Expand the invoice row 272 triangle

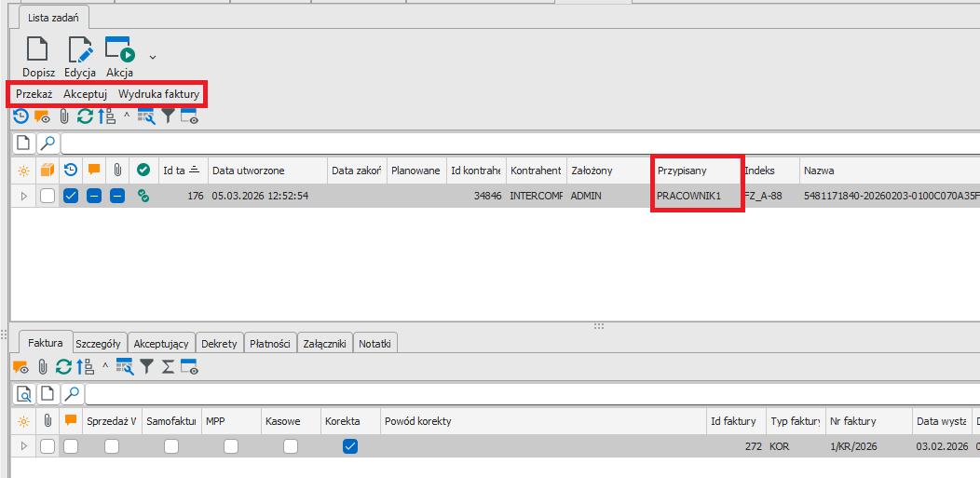pyautogui.click(x=23, y=446)
